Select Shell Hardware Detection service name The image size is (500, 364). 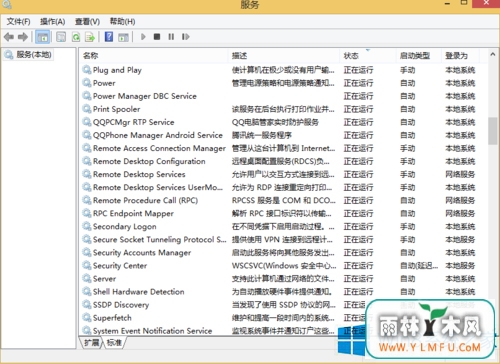point(138,292)
